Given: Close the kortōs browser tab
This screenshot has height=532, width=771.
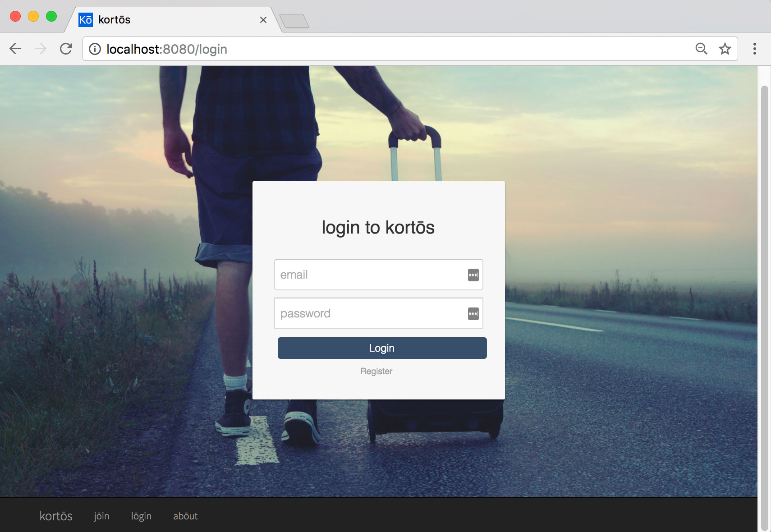Looking at the screenshot, I should tap(263, 20).
